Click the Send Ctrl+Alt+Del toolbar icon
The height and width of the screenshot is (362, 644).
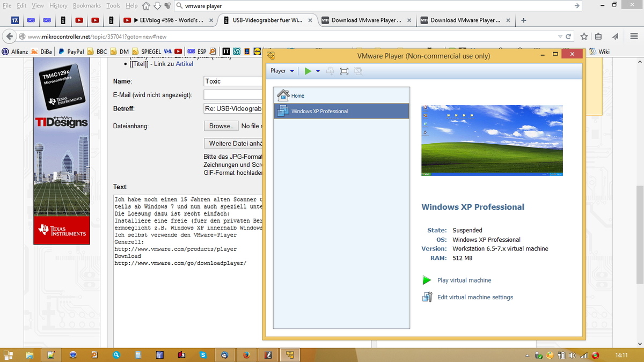pyautogui.click(x=330, y=71)
